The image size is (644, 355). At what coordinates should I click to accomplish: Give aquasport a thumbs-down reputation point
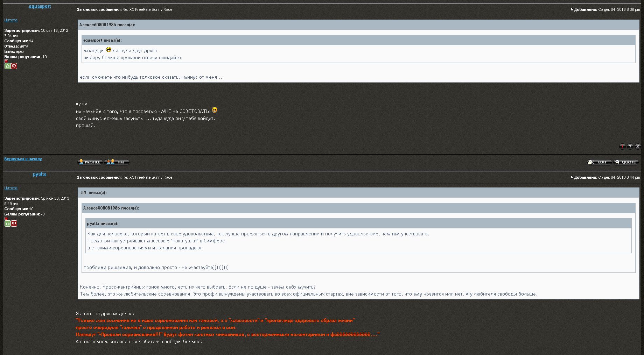pos(14,66)
